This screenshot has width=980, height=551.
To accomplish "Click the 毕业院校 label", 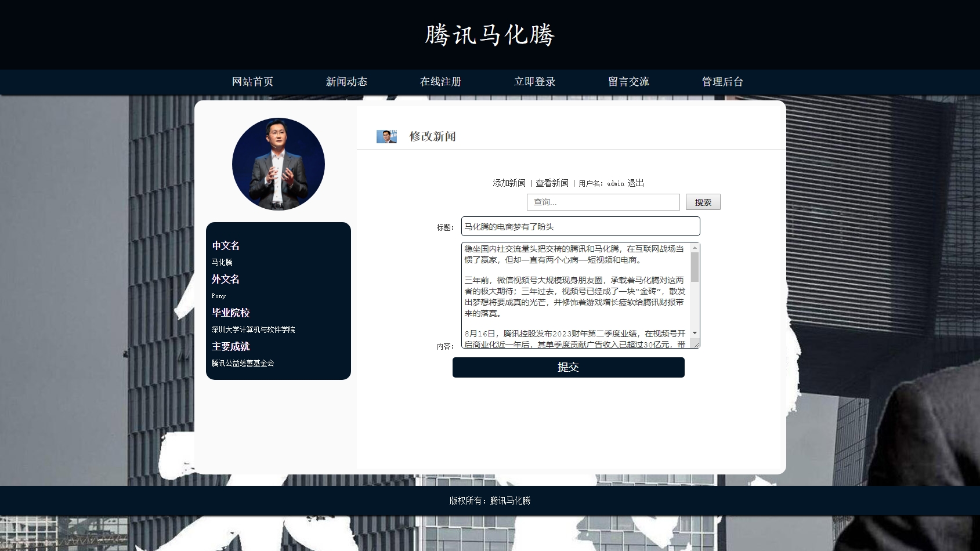I will pos(231,313).
